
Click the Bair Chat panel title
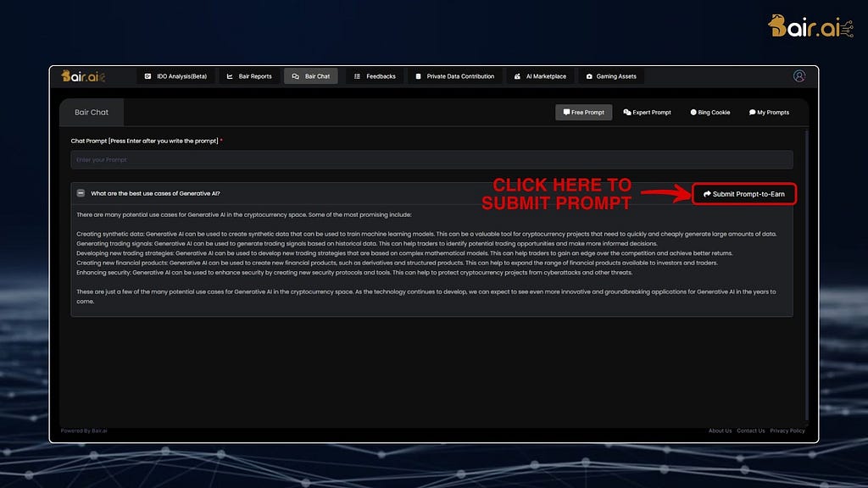[92, 113]
